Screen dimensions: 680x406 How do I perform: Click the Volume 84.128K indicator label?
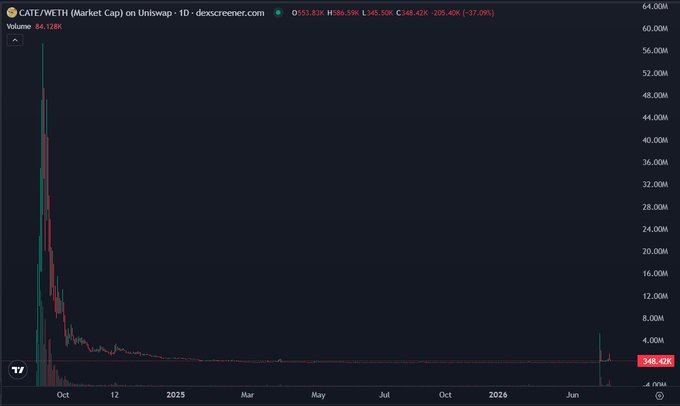pyautogui.click(x=34, y=26)
